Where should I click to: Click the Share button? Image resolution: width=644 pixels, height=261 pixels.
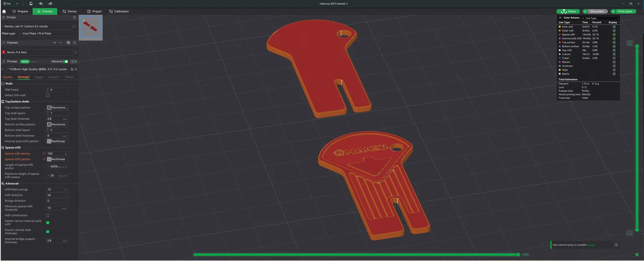point(568,11)
